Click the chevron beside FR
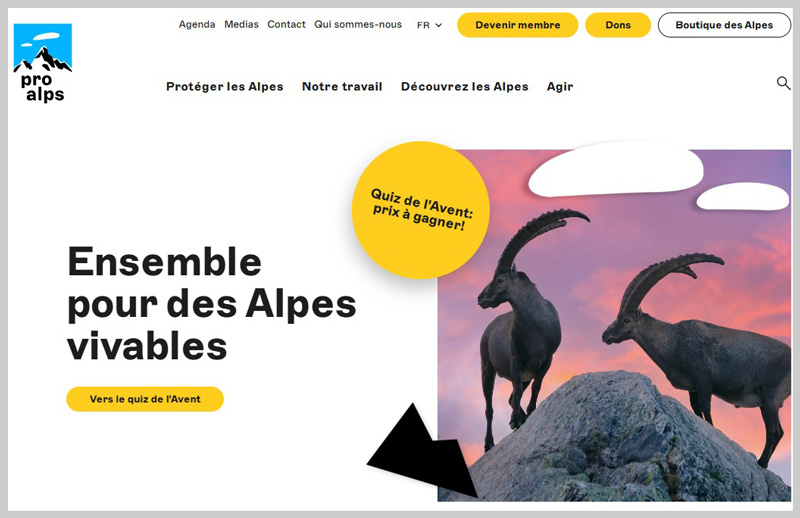This screenshot has width=800, height=518. pos(438,25)
